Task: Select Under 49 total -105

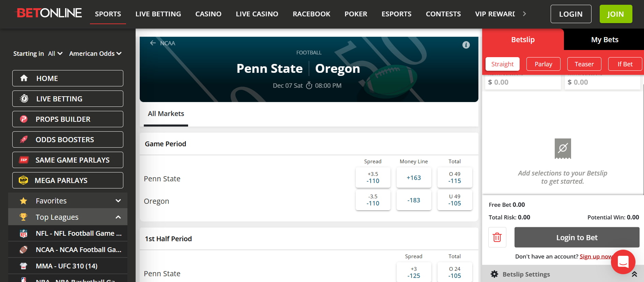Action: (455, 200)
